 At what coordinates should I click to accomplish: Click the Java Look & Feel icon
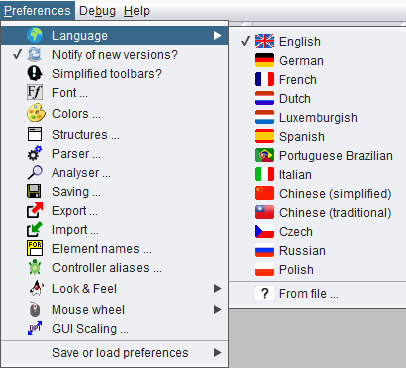tap(36, 288)
